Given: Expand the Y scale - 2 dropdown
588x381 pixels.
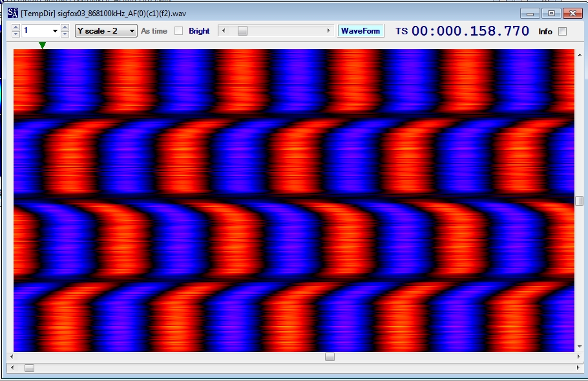Looking at the screenshot, I should point(132,31).
